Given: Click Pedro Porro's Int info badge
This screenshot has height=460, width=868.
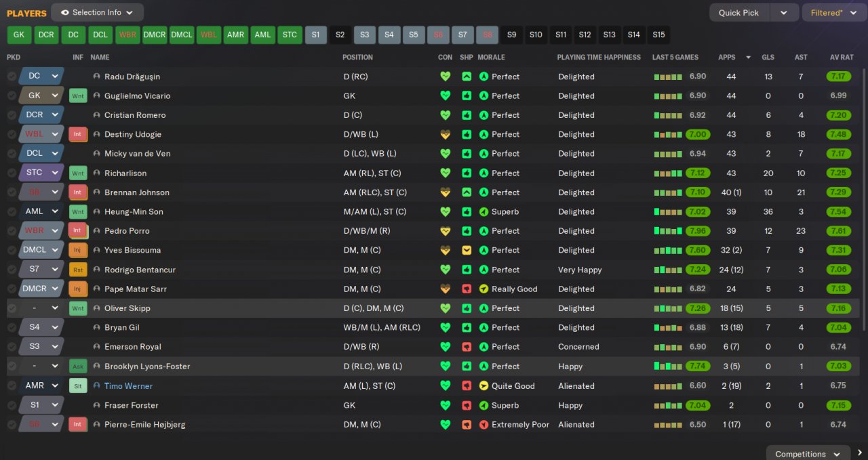Looking at the screenshot, I should pos(78,231).
